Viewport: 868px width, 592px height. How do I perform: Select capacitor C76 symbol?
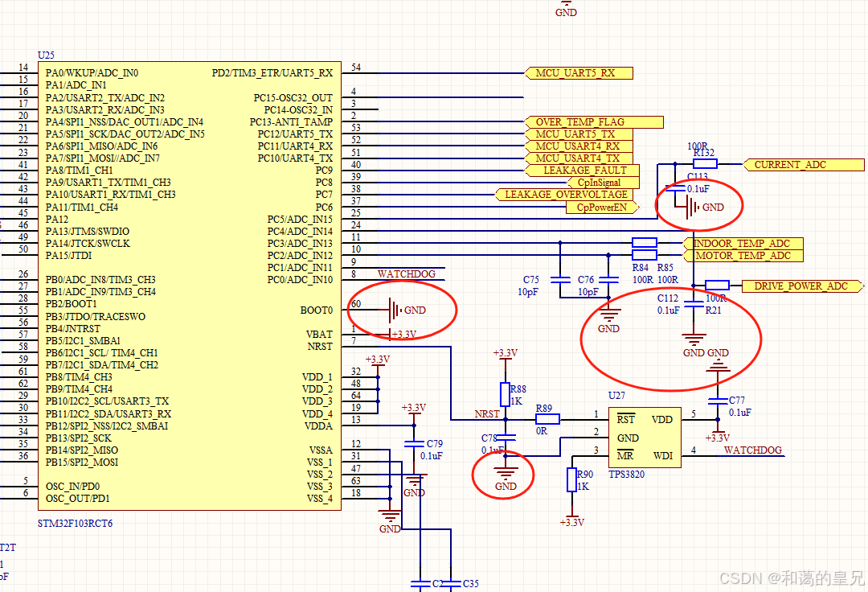[608, 280]
